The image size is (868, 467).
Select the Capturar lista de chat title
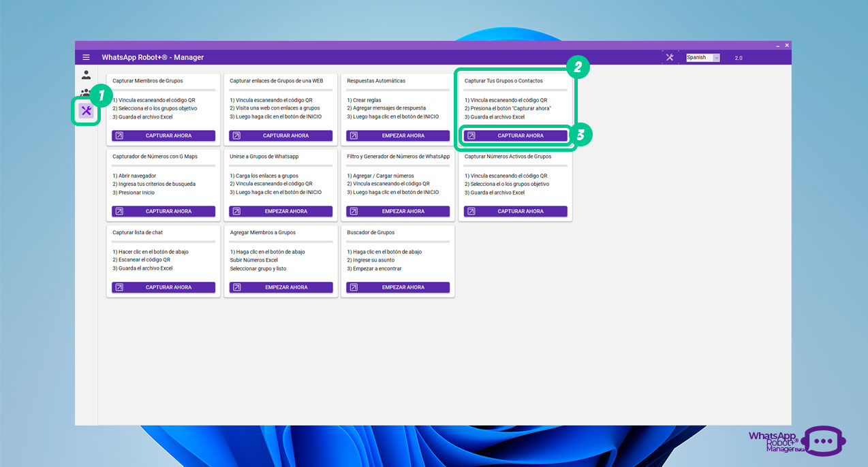[x=138, y=232]
